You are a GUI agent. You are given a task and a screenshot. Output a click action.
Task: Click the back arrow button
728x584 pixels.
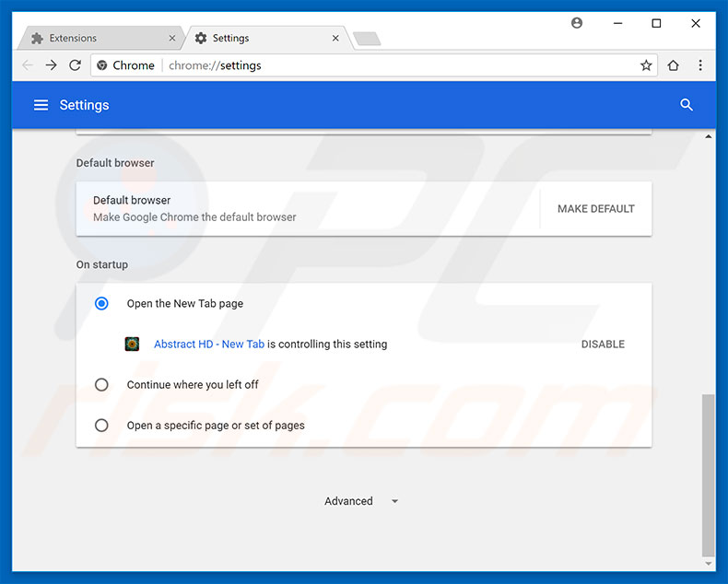(28, 65)
